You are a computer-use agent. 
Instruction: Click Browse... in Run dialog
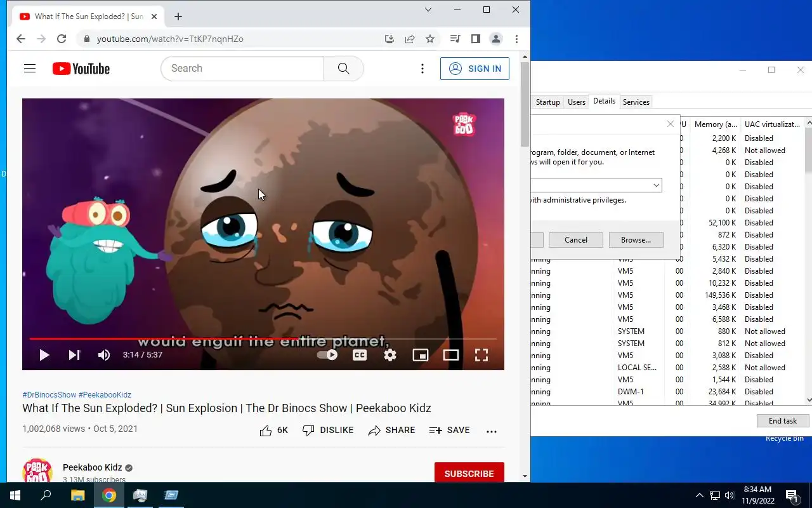click(x=636, y=240)
